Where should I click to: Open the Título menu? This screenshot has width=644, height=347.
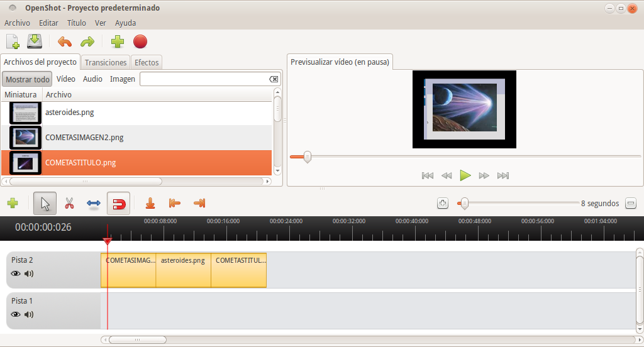(x=76, y=23)
